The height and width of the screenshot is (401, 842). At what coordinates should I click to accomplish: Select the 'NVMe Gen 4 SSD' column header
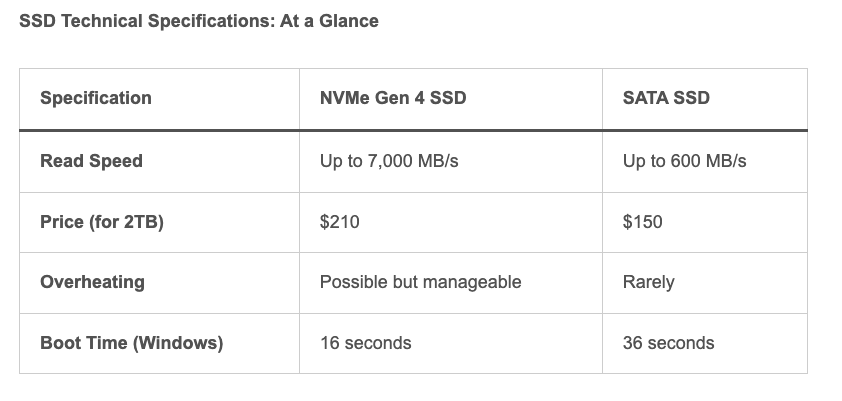tap(393, 98)
